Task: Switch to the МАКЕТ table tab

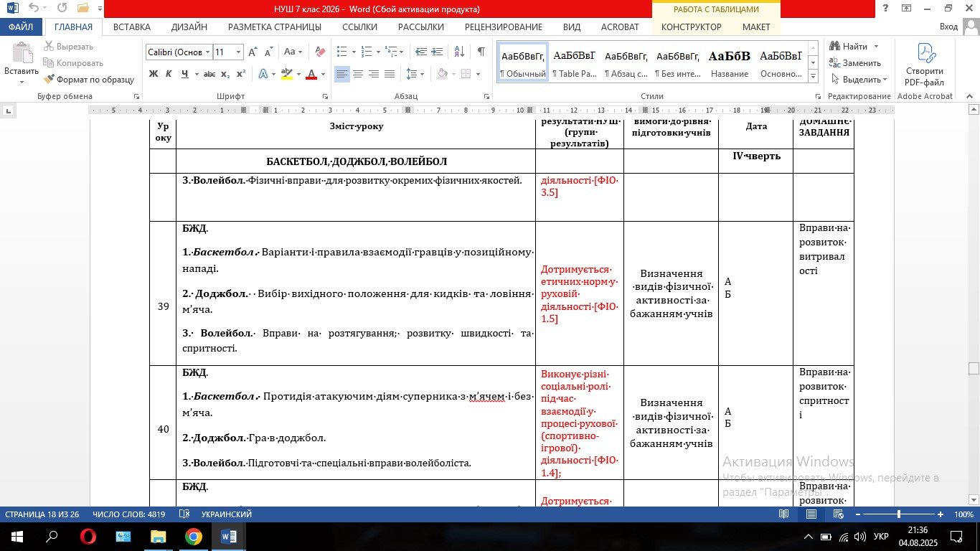Action: (x=756, y=27)
